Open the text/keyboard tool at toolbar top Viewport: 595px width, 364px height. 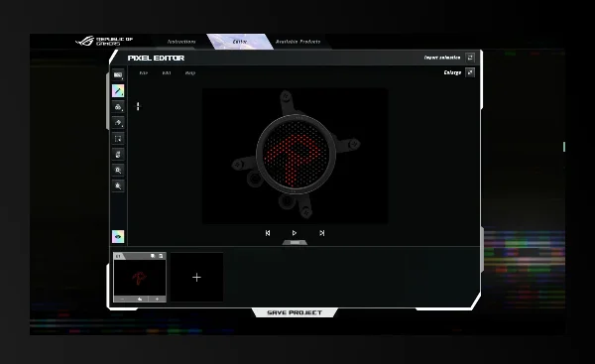pos(118,74)
